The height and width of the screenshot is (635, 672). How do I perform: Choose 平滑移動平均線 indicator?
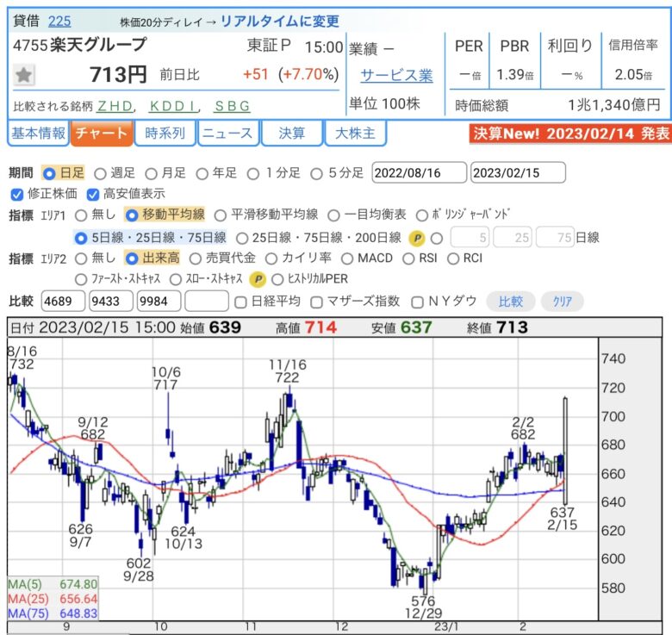[221, 215]
